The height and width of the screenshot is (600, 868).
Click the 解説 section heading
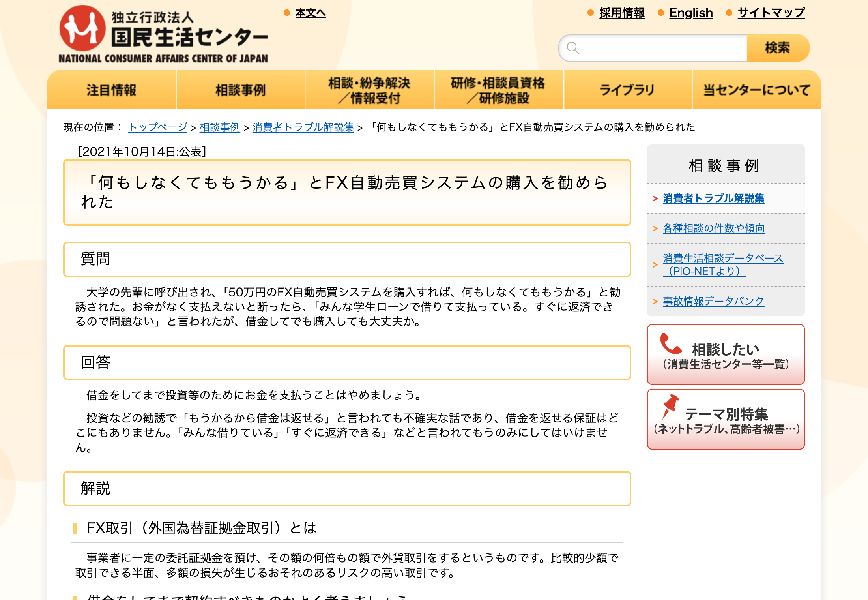tap(347, 489)
